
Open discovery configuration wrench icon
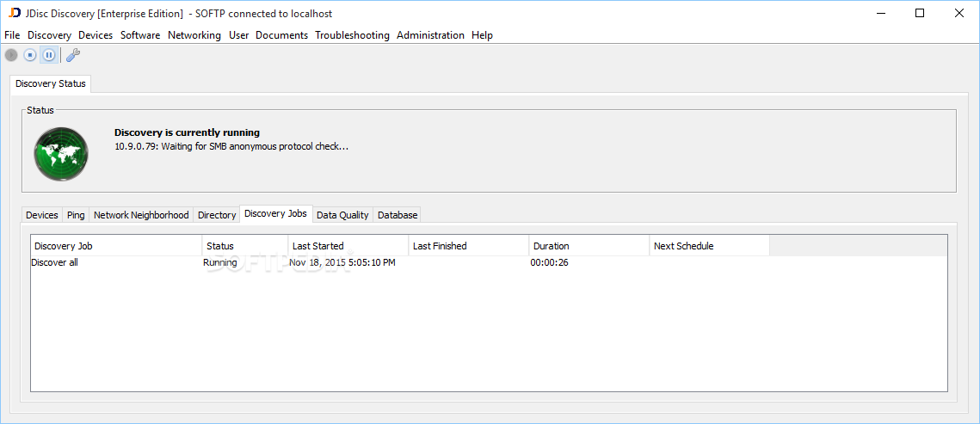coord(73,55)
